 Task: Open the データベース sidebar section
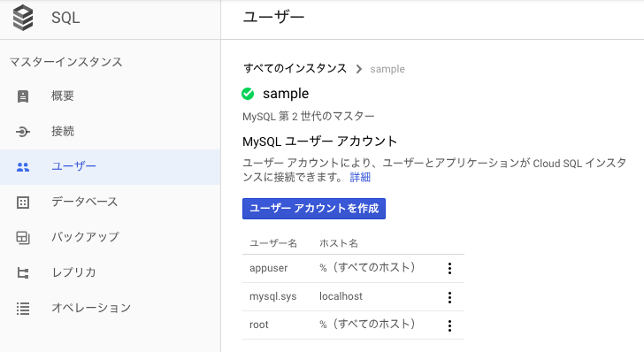coord(110,203)
